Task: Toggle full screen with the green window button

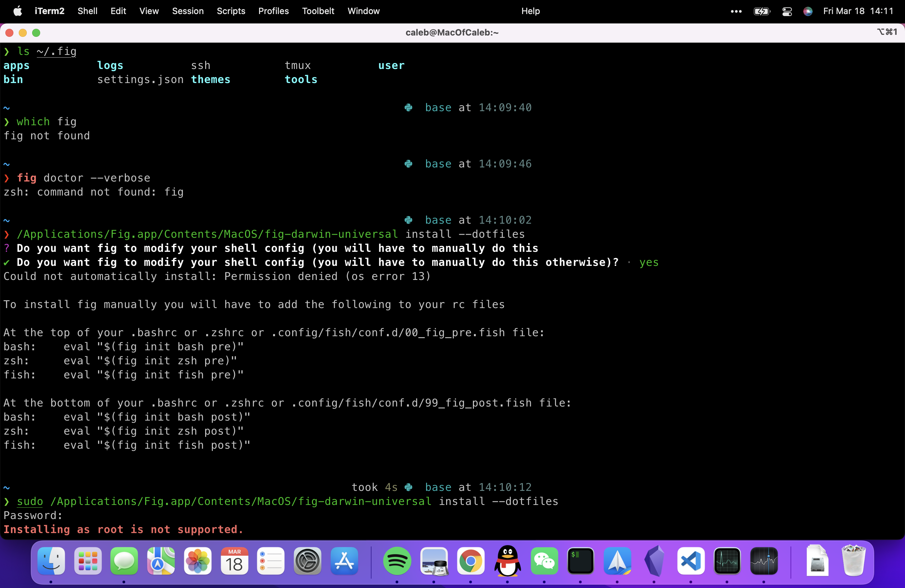Action: pos(36,33)
